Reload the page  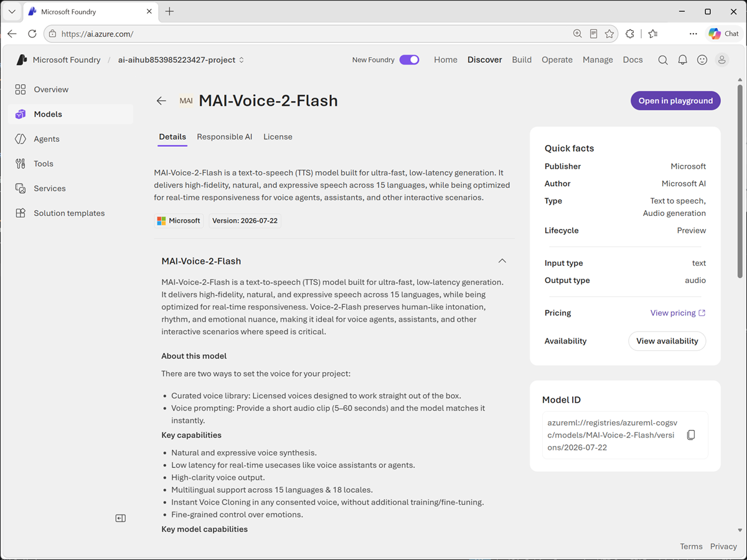(32, 34)
